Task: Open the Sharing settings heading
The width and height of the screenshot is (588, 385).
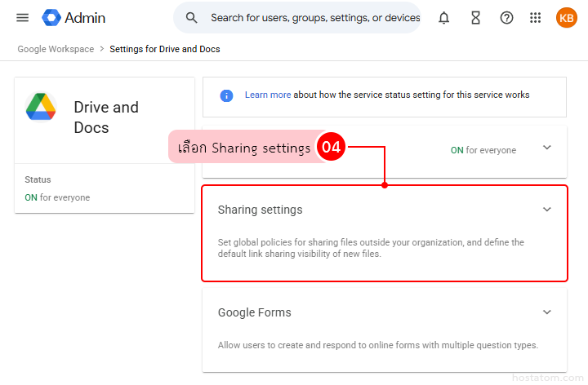Action: tap(260, 210)
